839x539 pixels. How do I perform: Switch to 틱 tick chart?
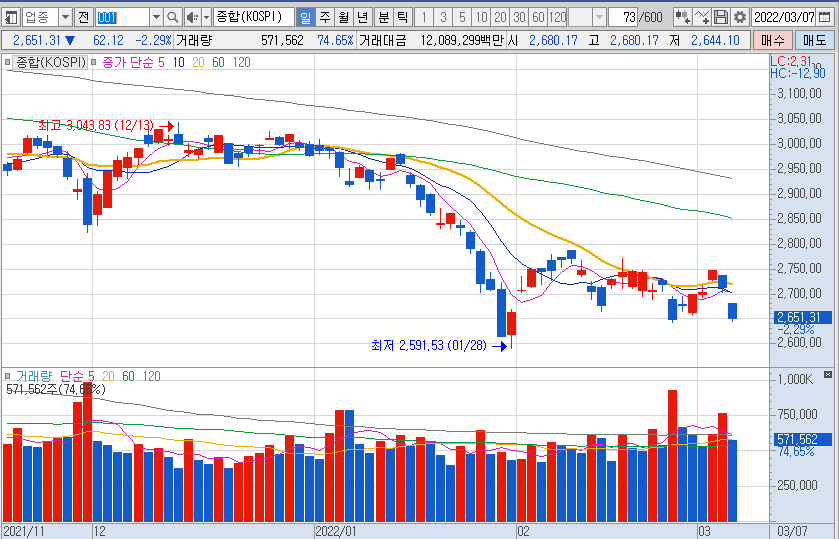pyautogui.click(x=402, y=17)
